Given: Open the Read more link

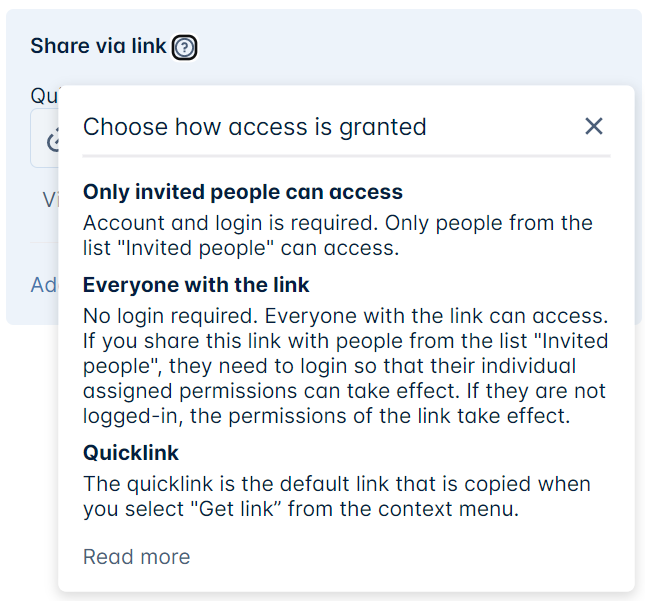Looking at the screenshot, I should point(136,557).
